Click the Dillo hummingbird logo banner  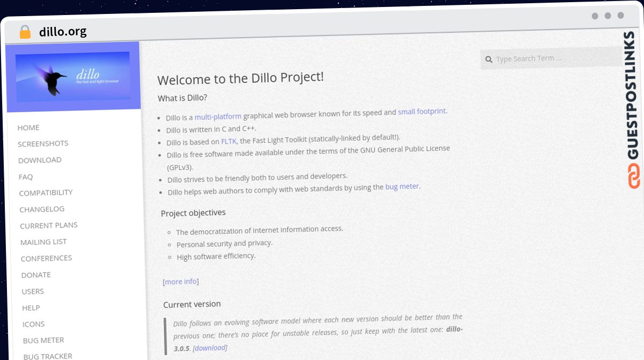[x=73, y=76]
